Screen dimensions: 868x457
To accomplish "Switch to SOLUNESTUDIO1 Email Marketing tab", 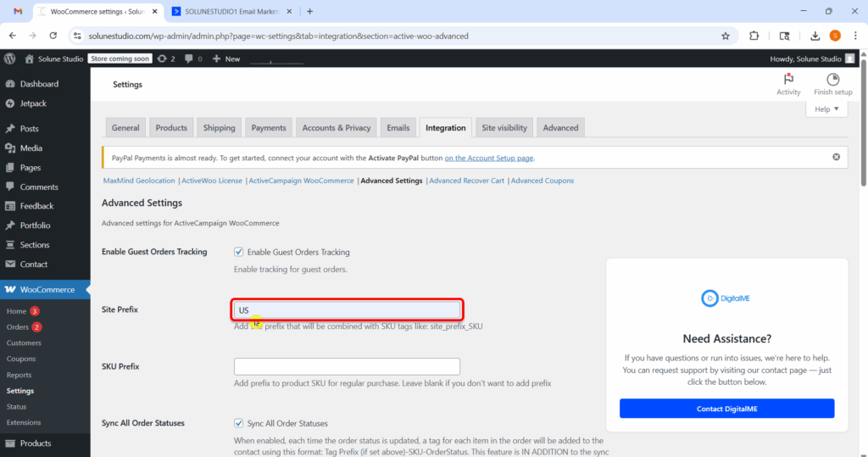I will [231, 11].
